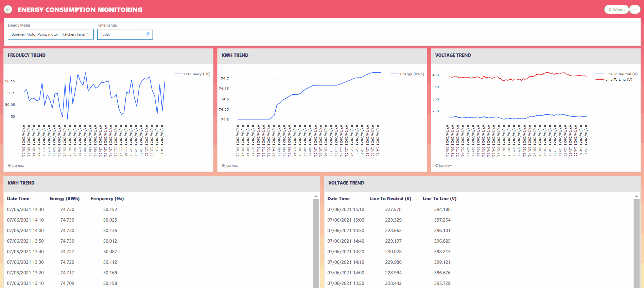
Task: Click the lightning bolt quick time icon
Action: [x=148, y=34]
